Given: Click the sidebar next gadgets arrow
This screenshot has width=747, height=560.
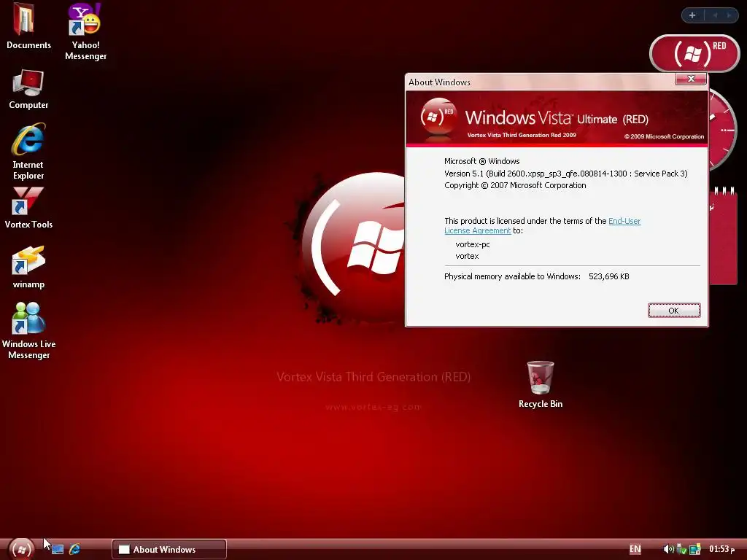Looking at the screenshot, I should 729,15.
